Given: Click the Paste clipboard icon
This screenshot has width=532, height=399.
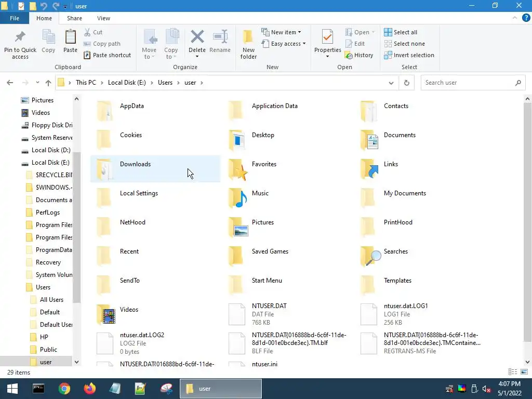Looking at the screenshot, I should tap(70, 37).
